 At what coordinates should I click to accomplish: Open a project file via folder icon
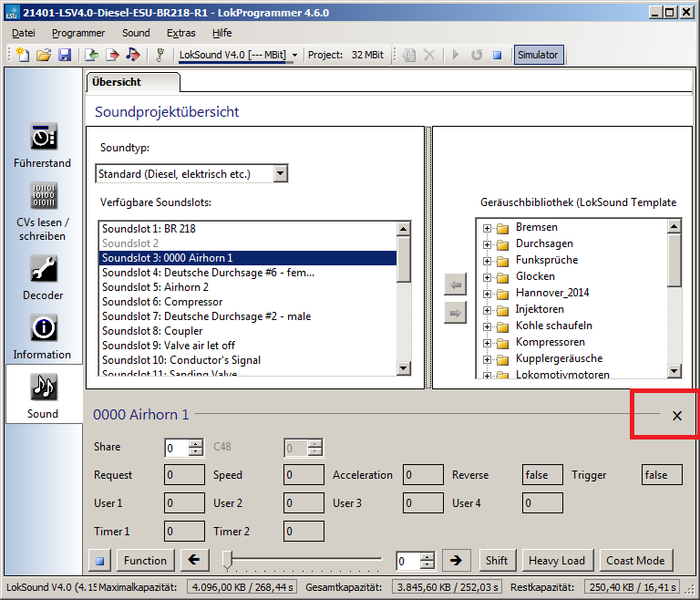coord(44,55)
